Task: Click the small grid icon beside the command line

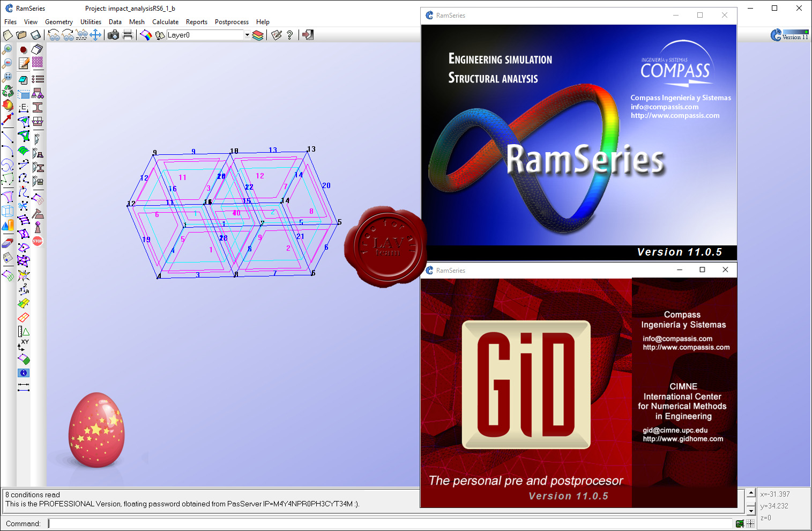Action: [x=750, y=523]
